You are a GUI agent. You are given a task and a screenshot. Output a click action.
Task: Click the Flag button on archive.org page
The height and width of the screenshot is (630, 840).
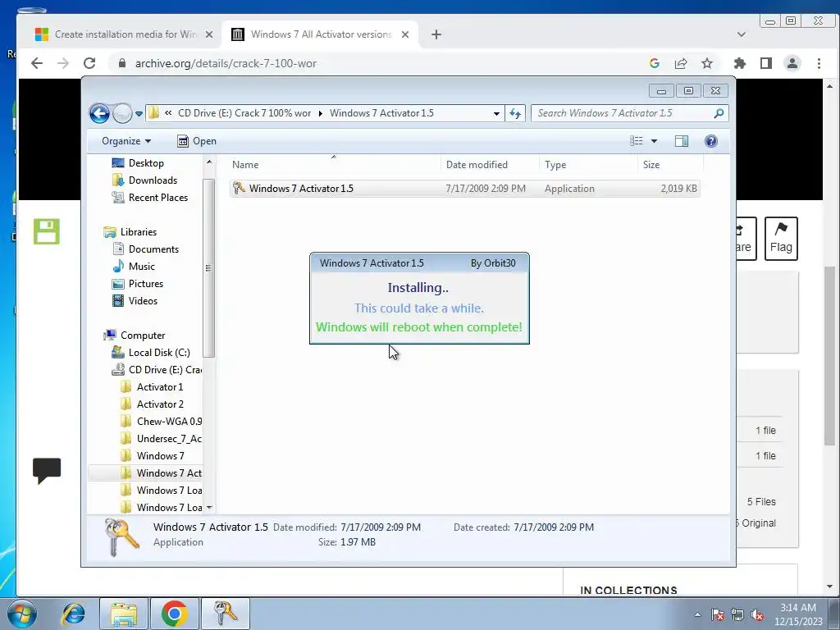[x=781, y=239]
